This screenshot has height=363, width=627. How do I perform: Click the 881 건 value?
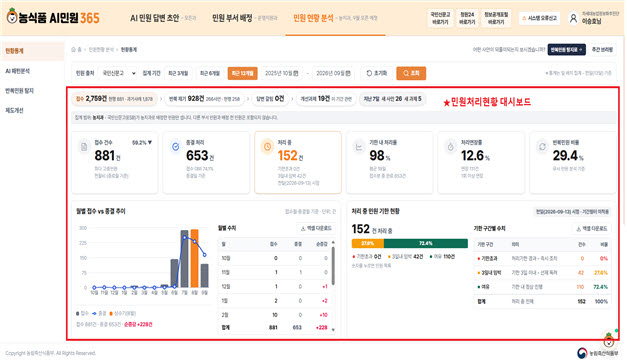click(x=107, y=156)
